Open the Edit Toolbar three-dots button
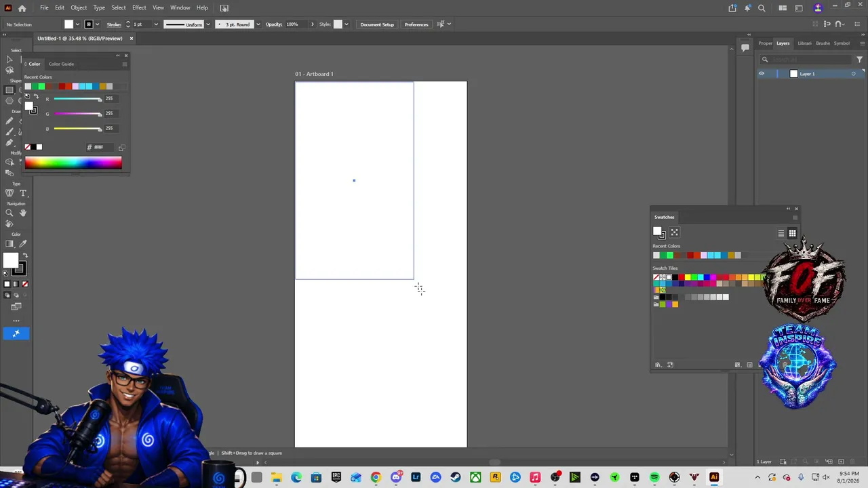868x488 pixels. point(16,321)
